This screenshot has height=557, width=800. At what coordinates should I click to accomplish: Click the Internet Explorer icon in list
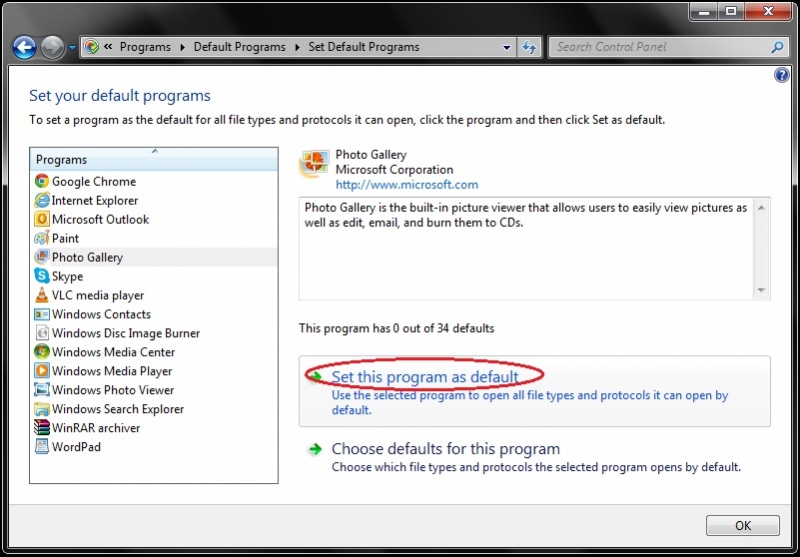pos(42,201)
